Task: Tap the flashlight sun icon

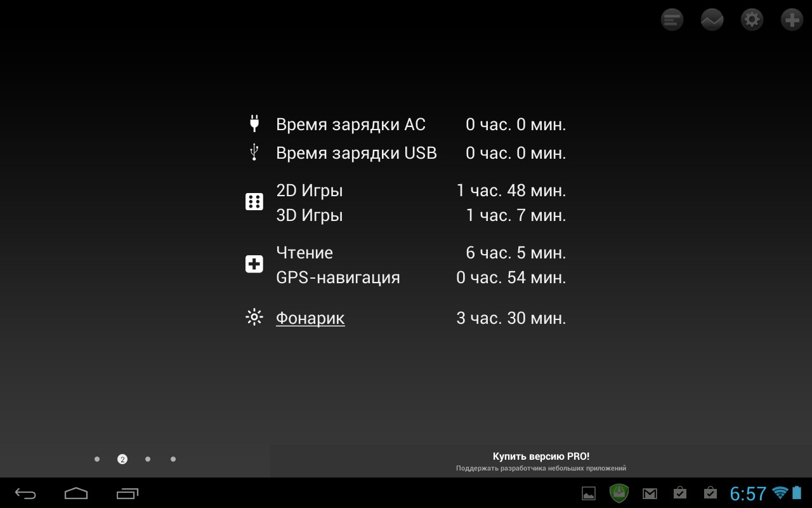Action: [254, 317]
